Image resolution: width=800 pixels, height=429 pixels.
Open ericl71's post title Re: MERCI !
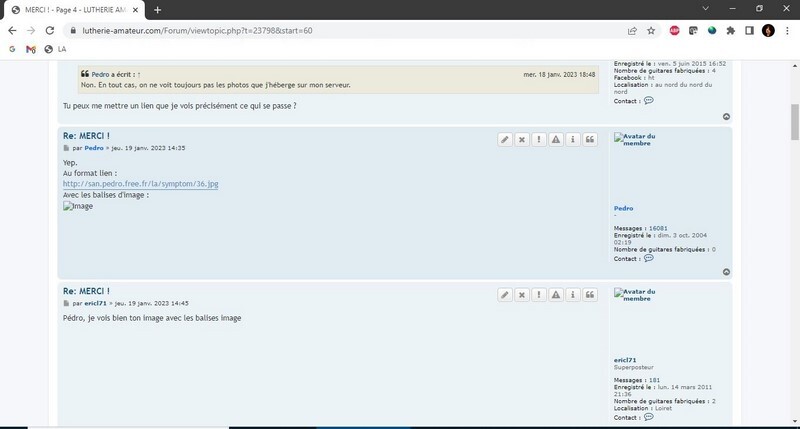(x=86, y=291)
